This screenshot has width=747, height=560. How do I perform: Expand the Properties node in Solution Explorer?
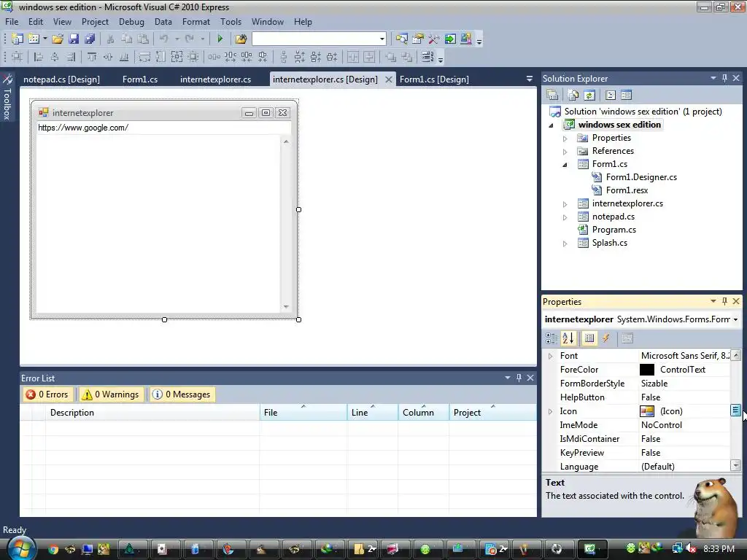(x=565, y=139)
